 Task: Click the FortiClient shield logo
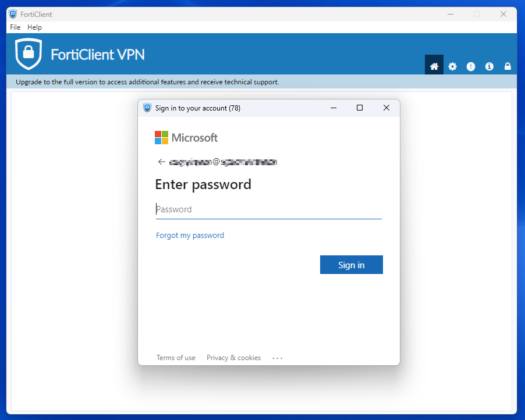pyautogui.click(x=27, y=53)
